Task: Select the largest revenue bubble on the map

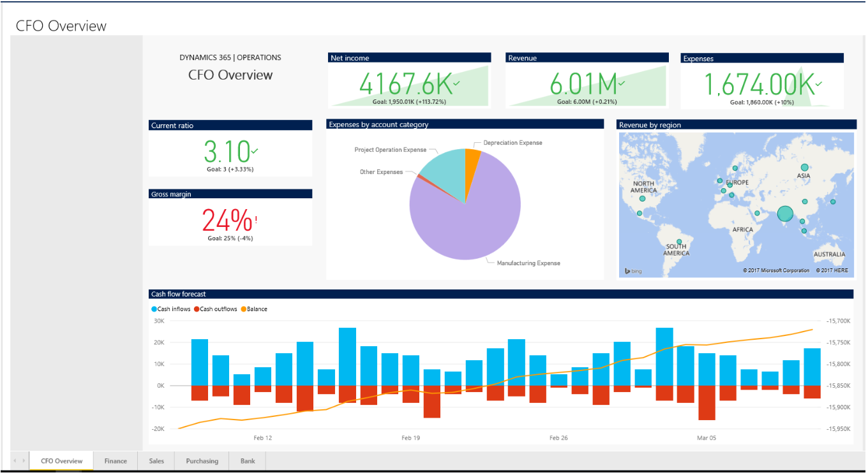Action: tap(784, 214)
